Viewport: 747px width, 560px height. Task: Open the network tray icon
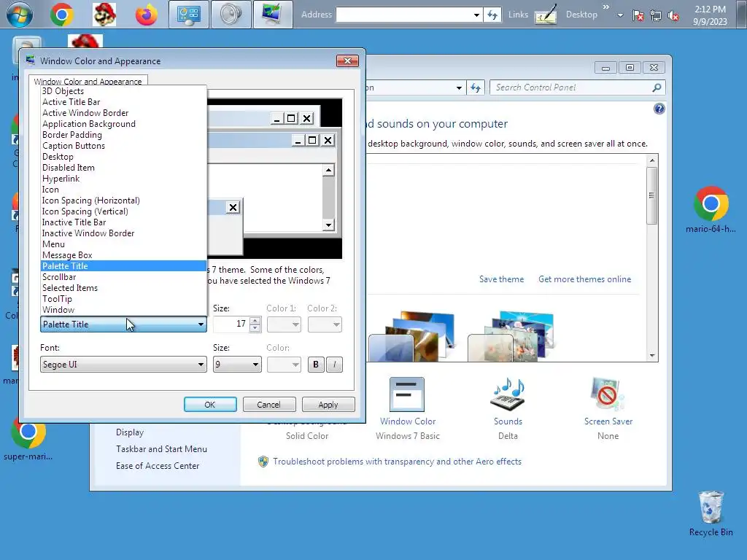click(x=656, y=15)
